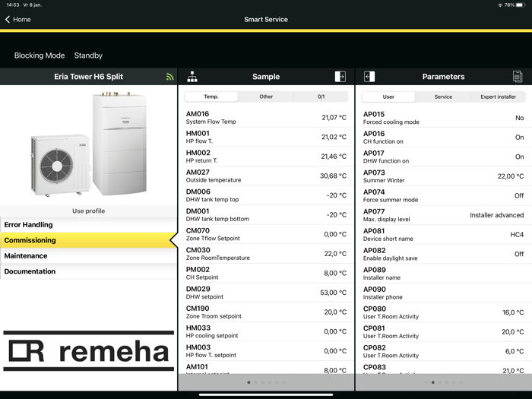Tap the Wi-Fi status icon
The image size is (532, 399).
point(500,5)
